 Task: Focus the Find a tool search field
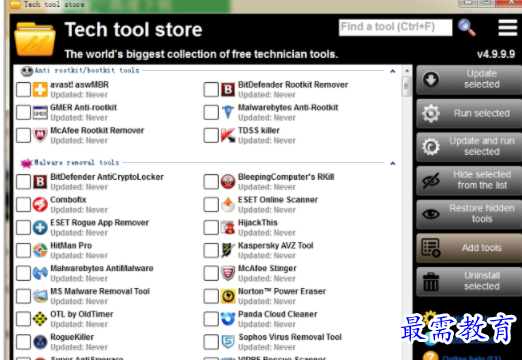pos(395,27)
